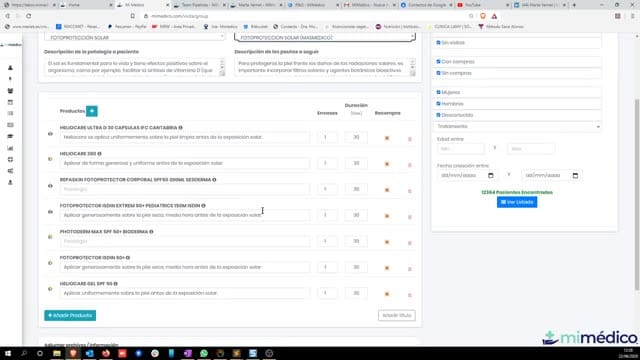Open WhatsApp from the Windows taskbar
640x360 pixels.
pos(204,353)
